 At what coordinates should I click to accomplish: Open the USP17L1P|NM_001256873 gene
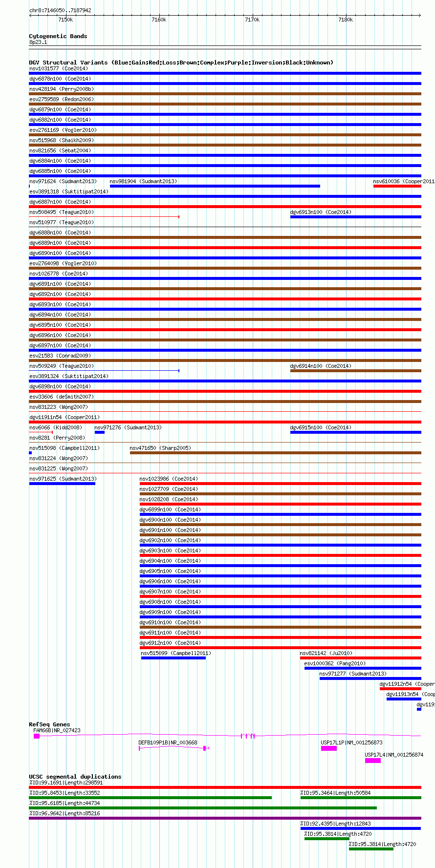[351, 742]
